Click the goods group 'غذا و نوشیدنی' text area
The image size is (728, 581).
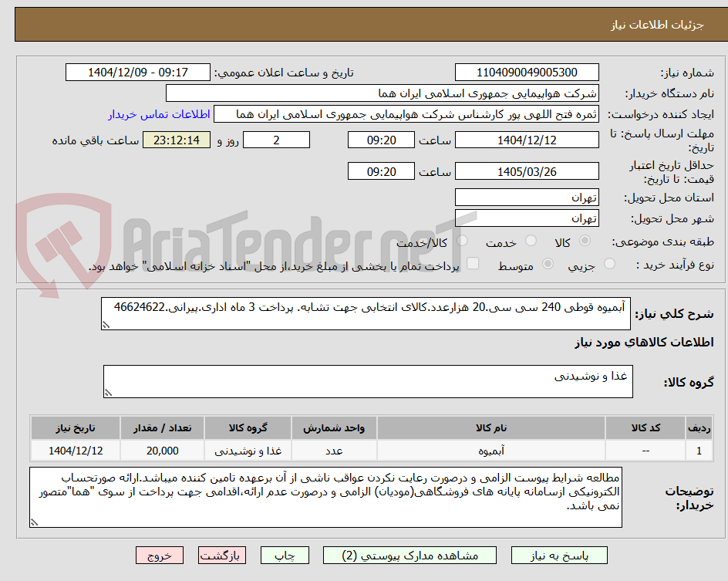pos(368,382)
